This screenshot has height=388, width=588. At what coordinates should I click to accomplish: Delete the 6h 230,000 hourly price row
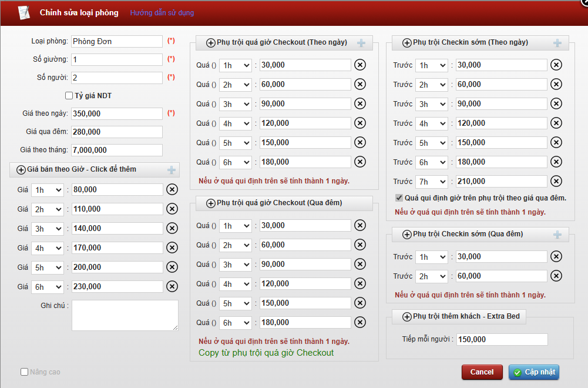pyautogui.click(x=172, y=286)
